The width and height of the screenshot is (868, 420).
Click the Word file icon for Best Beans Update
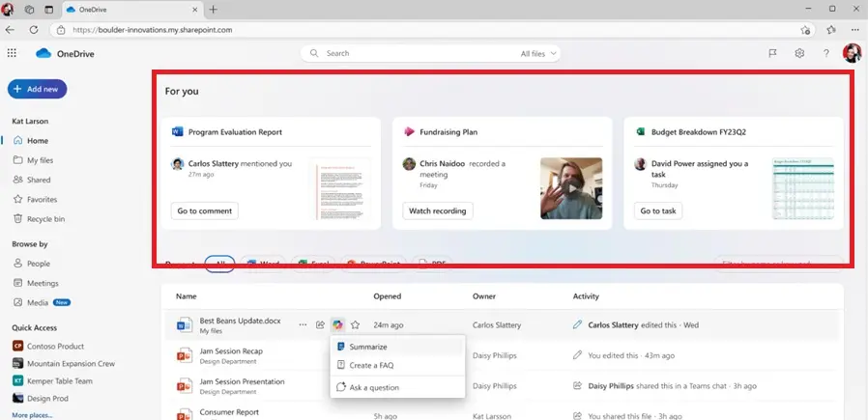tap(184, 325)
